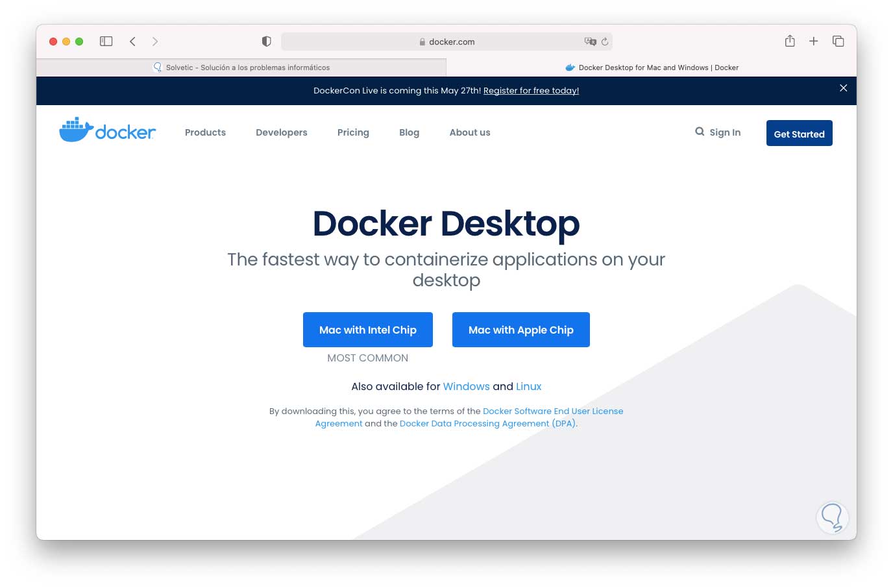The image size is (893, 588).
Task: Click the forward navigation arrow
Action: 155,42
